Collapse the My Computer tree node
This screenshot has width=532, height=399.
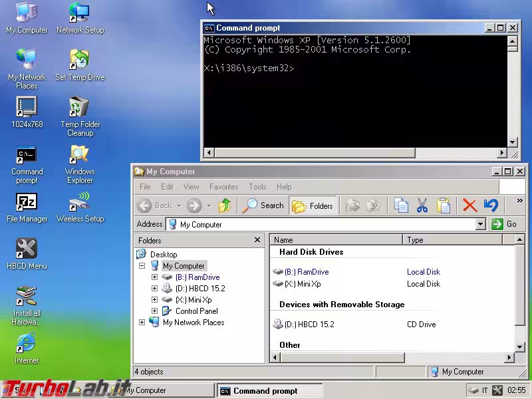142,266
